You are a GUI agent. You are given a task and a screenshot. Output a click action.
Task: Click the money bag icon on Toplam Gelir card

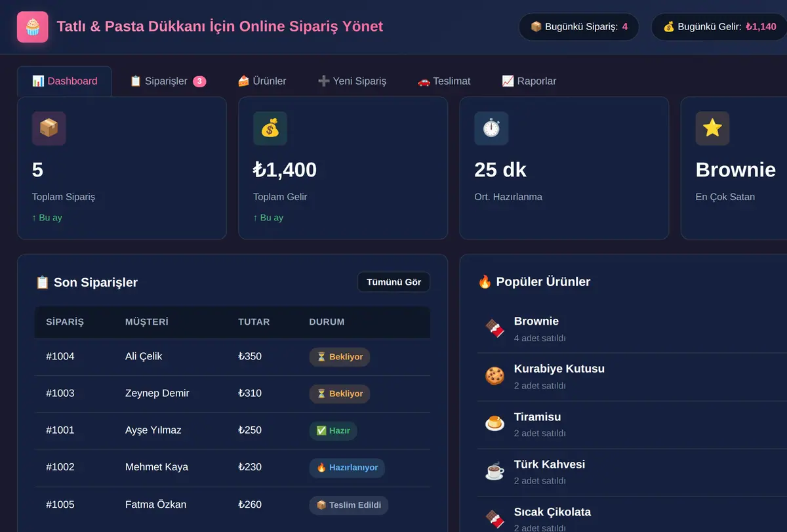click(x=270, y=129)
